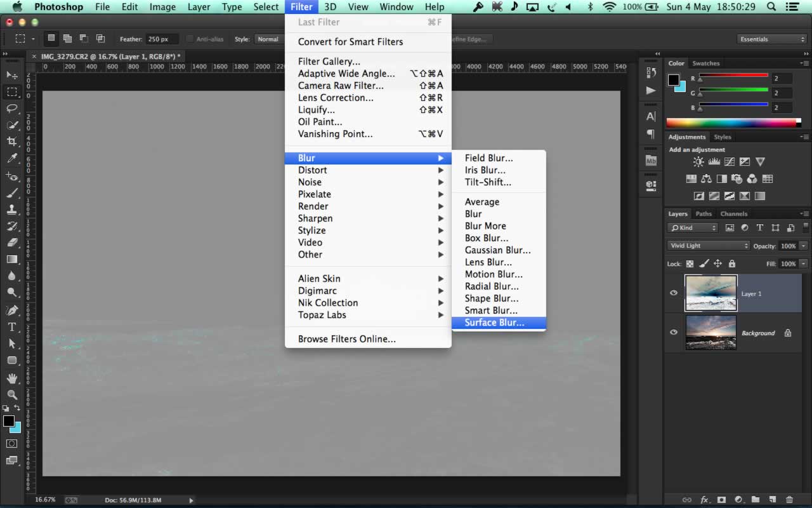Click the foreground color swatch in Color panel
The height and width of the screenshot is (508, 812).
(x=674, y=80)
